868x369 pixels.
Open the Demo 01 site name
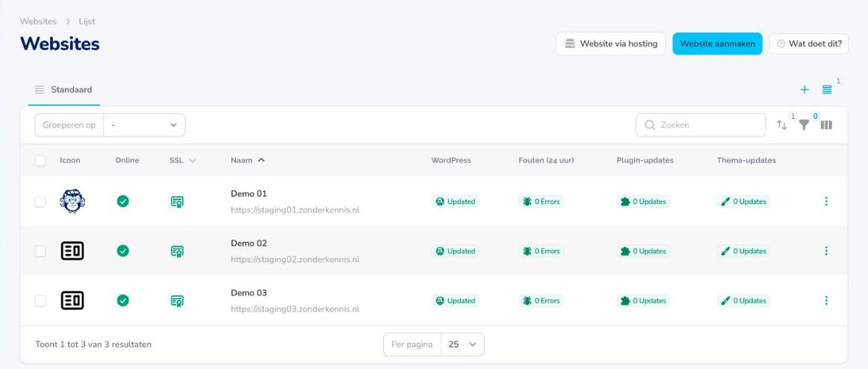[249, 193]
